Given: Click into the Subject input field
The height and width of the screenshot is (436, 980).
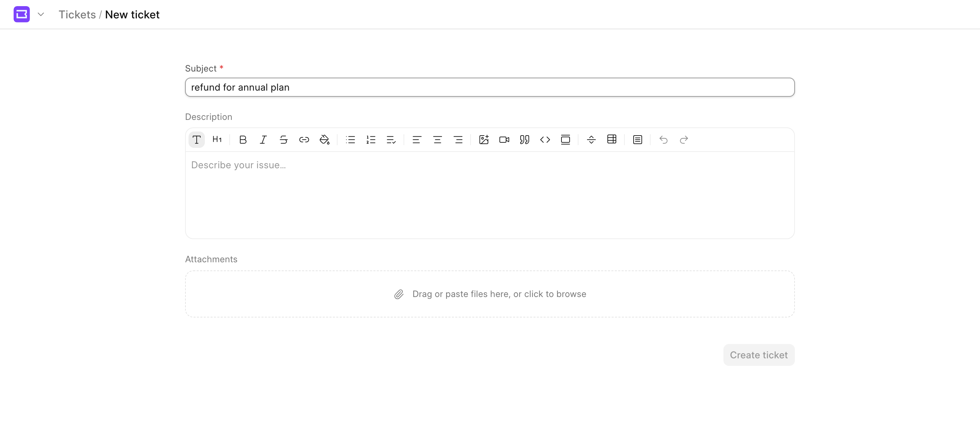Looking at the screenshot, I should pyautogui.click(x=490, y=87).
